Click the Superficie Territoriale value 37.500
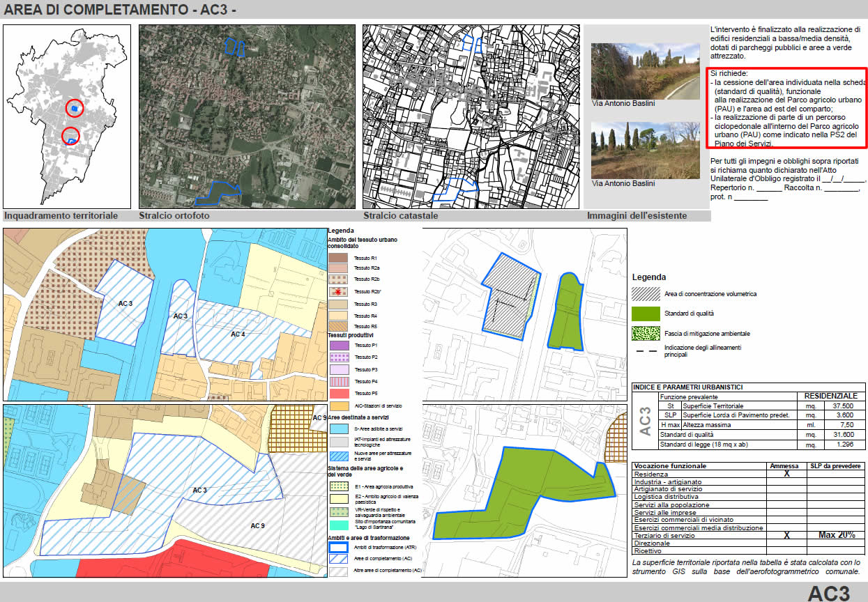The image size is (868, 602). 844,406
